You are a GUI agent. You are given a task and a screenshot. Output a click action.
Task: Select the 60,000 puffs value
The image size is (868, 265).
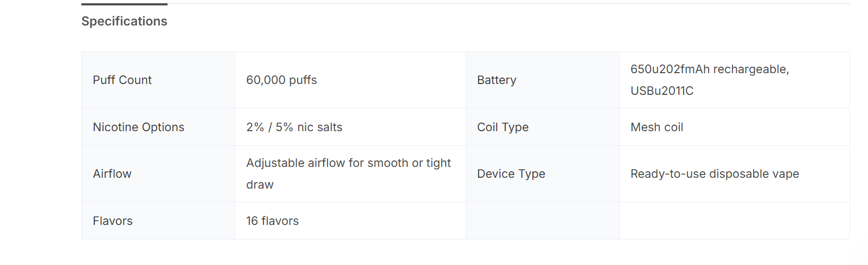point(281,80)
